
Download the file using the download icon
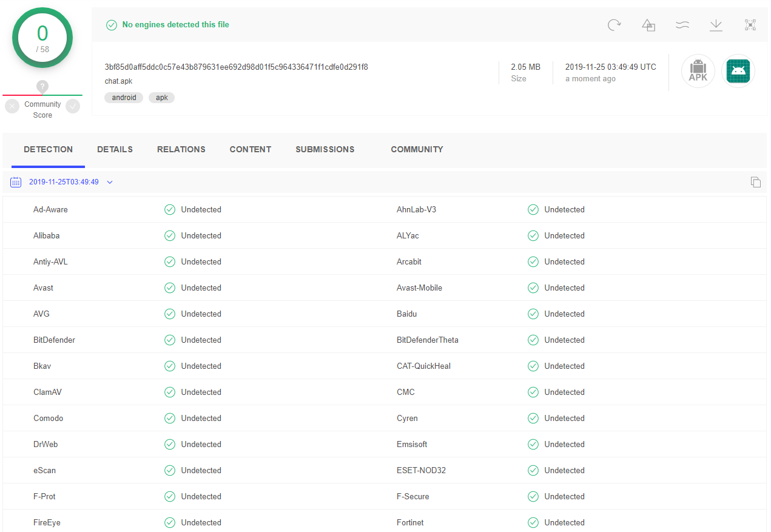click(x=716, y=25)
